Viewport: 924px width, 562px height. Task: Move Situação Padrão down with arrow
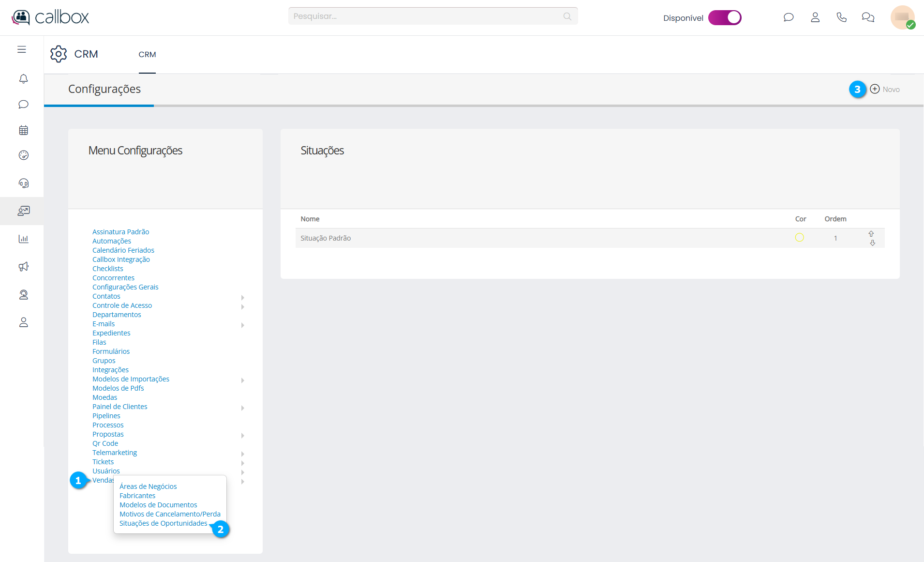click(872, 243)
